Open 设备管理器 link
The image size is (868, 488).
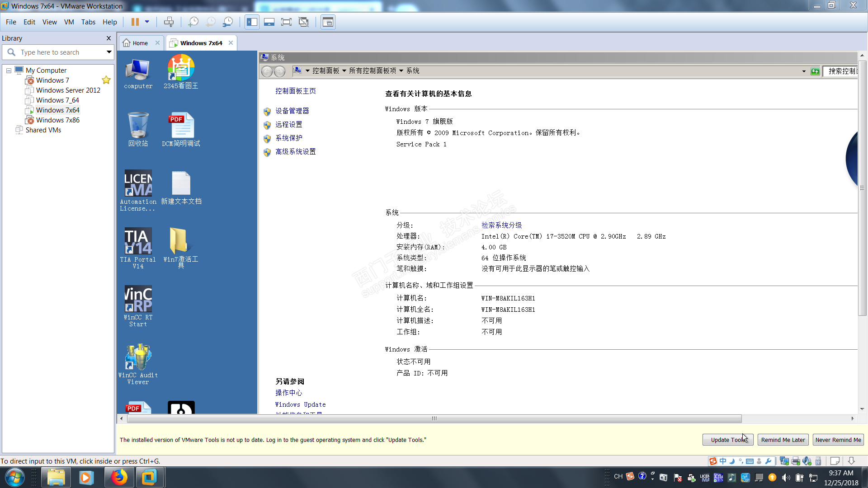(292, 111)
